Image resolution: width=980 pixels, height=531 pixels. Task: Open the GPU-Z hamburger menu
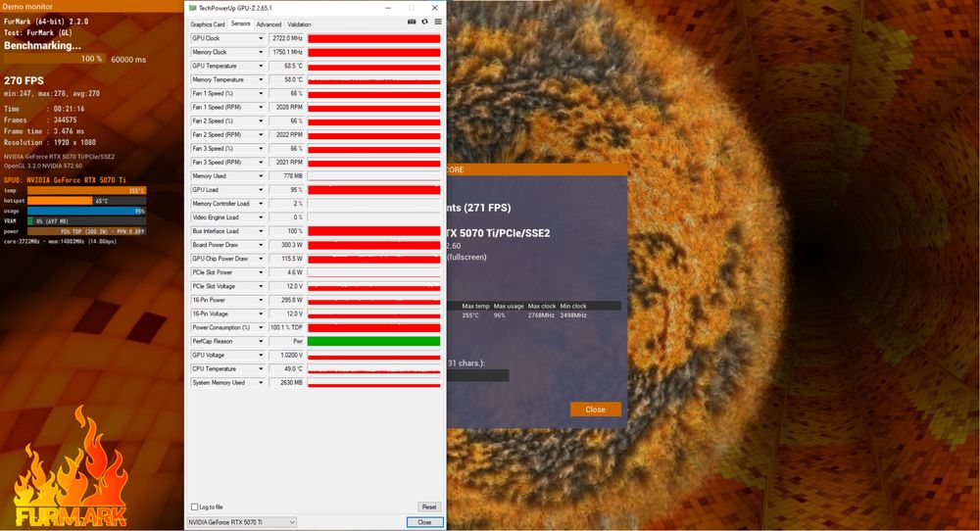pos(437,22)
